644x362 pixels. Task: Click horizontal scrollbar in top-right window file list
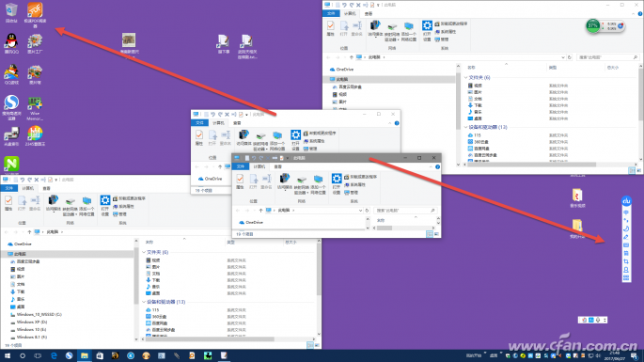(x=533, y=165)
